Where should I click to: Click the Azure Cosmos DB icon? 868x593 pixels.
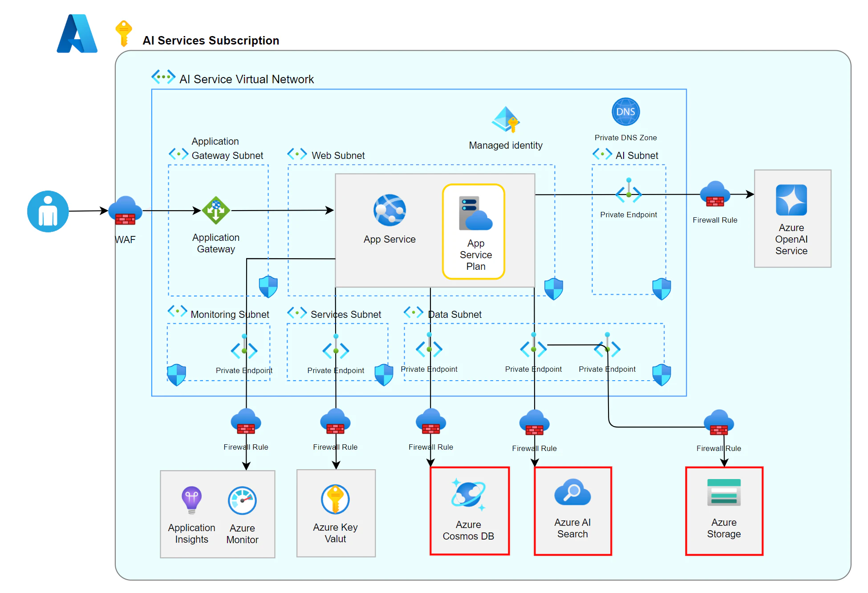[x=468, y=495]
